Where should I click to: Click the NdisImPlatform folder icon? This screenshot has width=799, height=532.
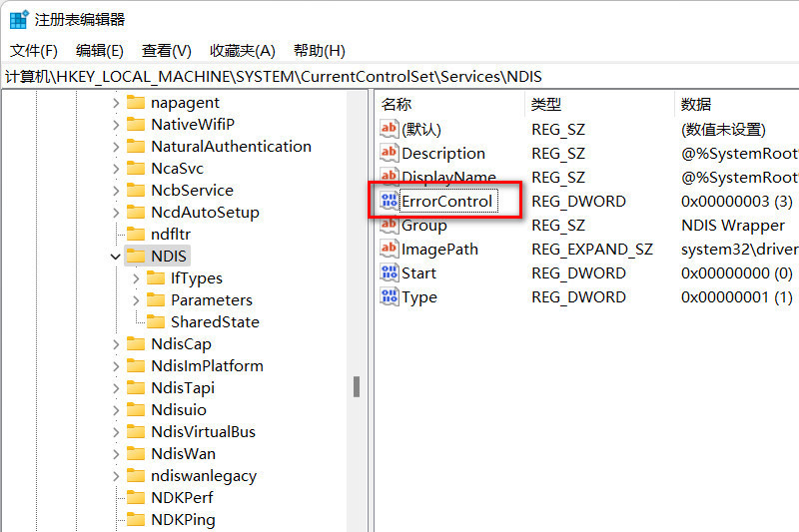pos(136,365)
